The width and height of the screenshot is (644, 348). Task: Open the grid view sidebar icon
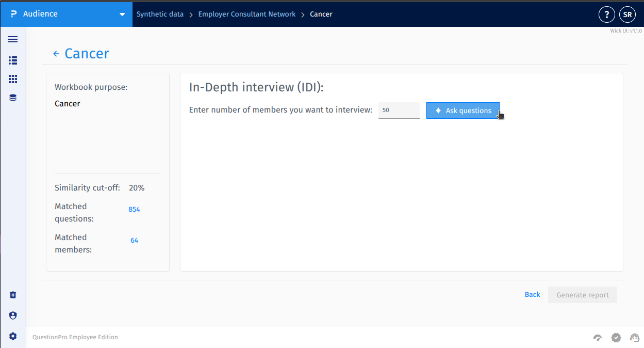point(13,79)
